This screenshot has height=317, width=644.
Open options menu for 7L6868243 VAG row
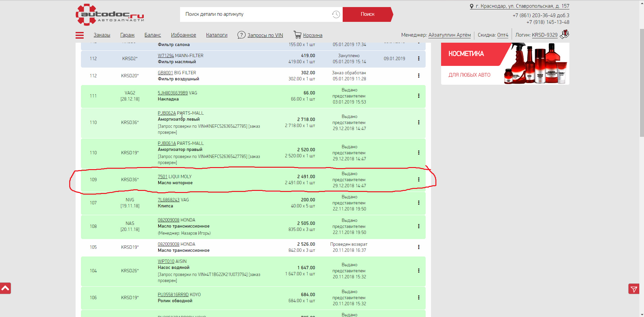(x=419, y=203)
